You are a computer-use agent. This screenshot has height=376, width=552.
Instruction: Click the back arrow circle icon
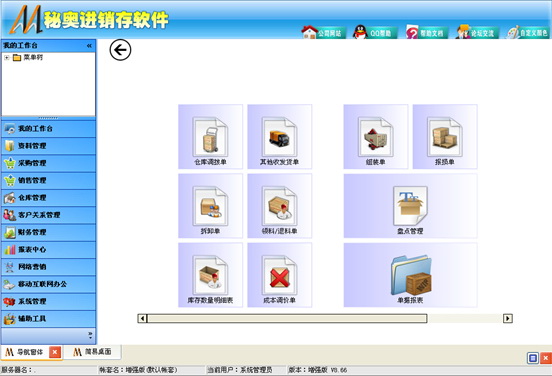(120, 50)
